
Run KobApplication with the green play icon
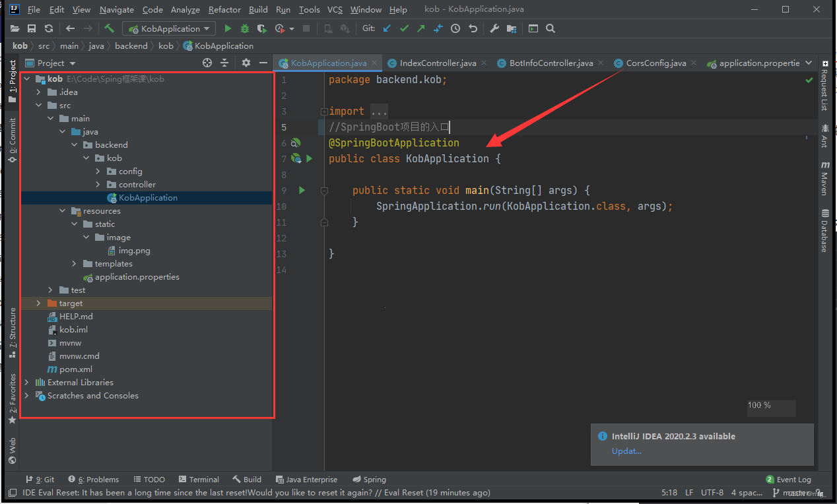pyautogui.click(x=228, y=28)
